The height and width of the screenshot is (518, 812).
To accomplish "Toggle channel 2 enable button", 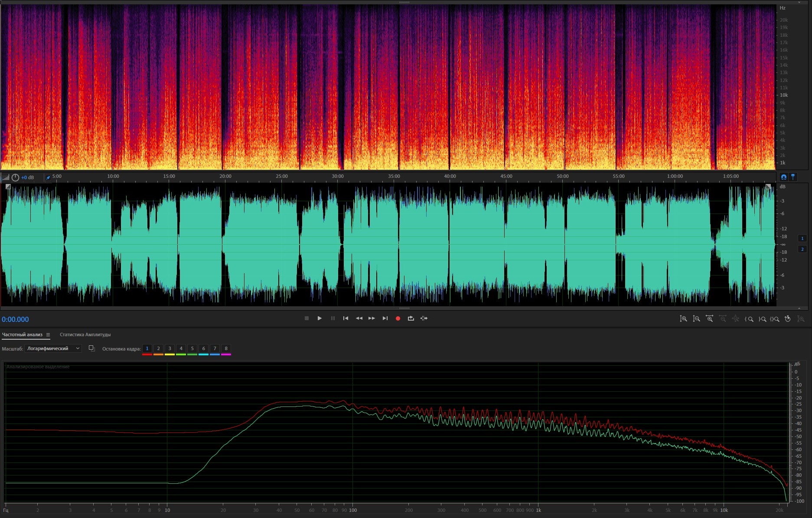I will click(802, 249).
